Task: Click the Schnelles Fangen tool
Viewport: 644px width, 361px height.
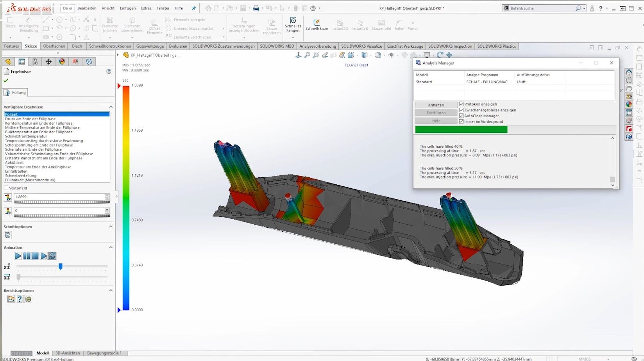Action: coord(293,25)
